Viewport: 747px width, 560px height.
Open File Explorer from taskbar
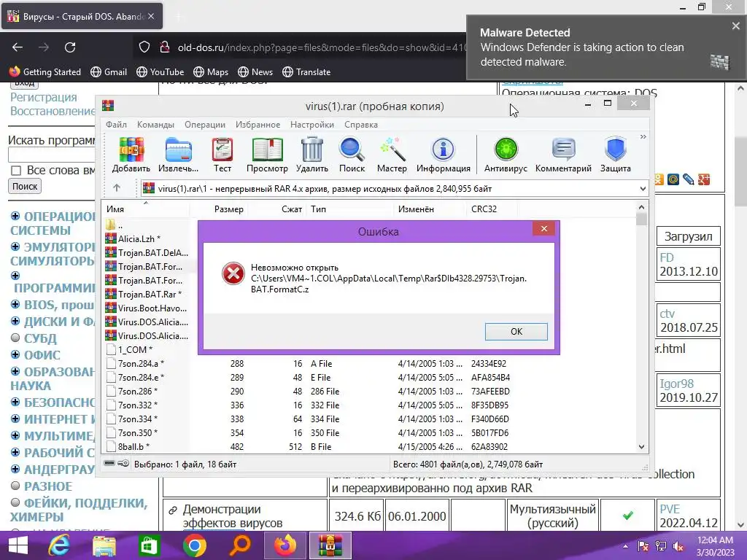click(104, 545)
